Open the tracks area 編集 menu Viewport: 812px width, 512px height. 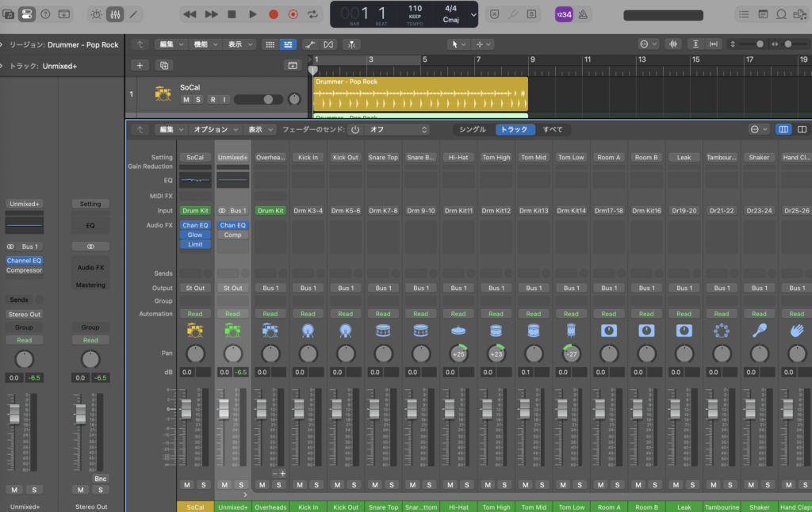point(170,44)
